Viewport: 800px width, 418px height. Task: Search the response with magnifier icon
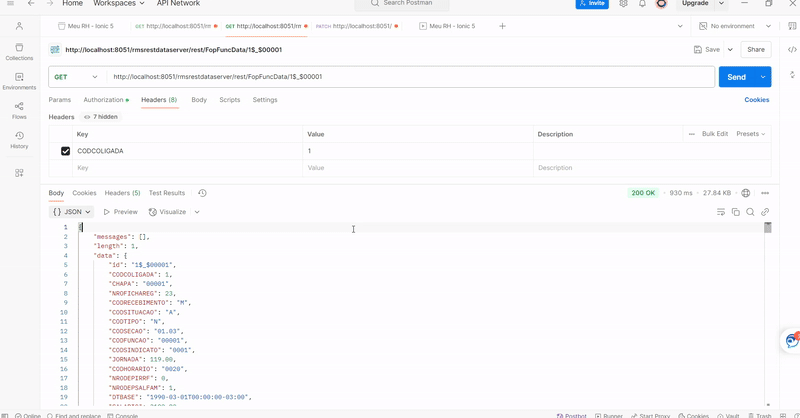pyautogui.click(x=750, y=212)
